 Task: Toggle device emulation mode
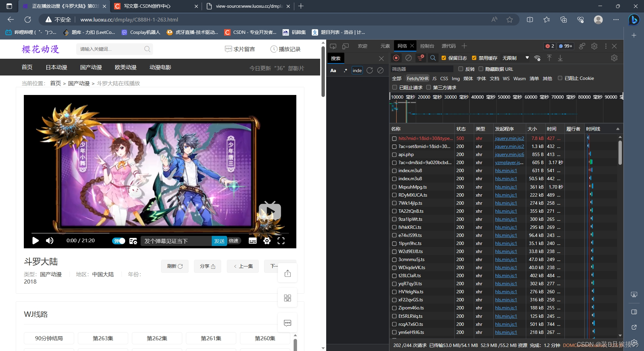coord(345,46)
